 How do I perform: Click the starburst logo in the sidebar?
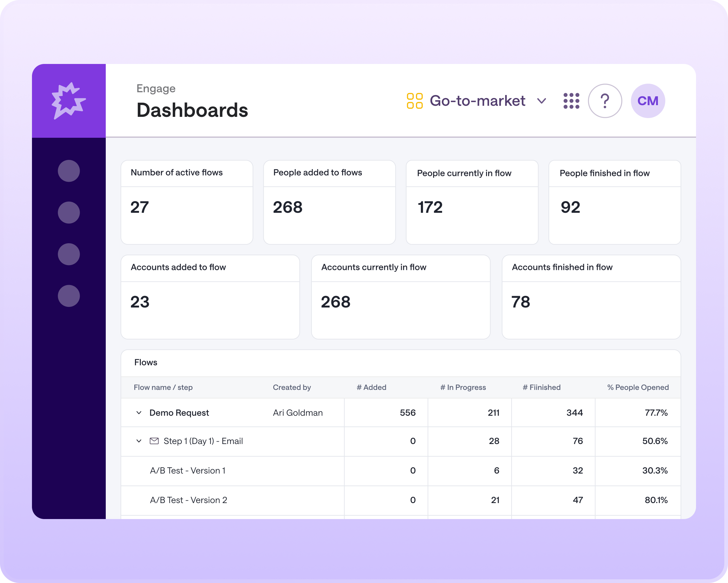[69, 101]
